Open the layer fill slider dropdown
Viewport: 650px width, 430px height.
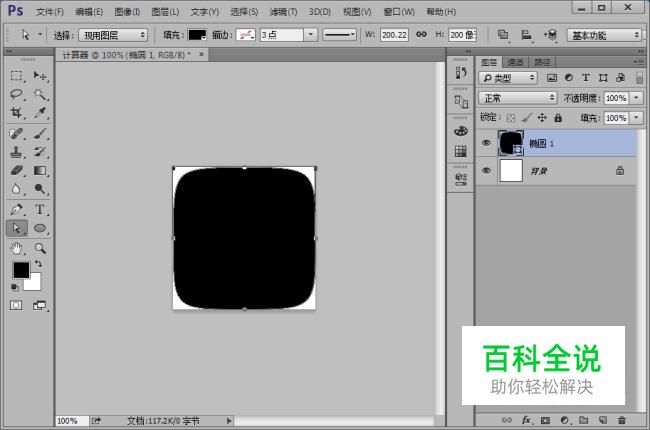pos(636,118)
